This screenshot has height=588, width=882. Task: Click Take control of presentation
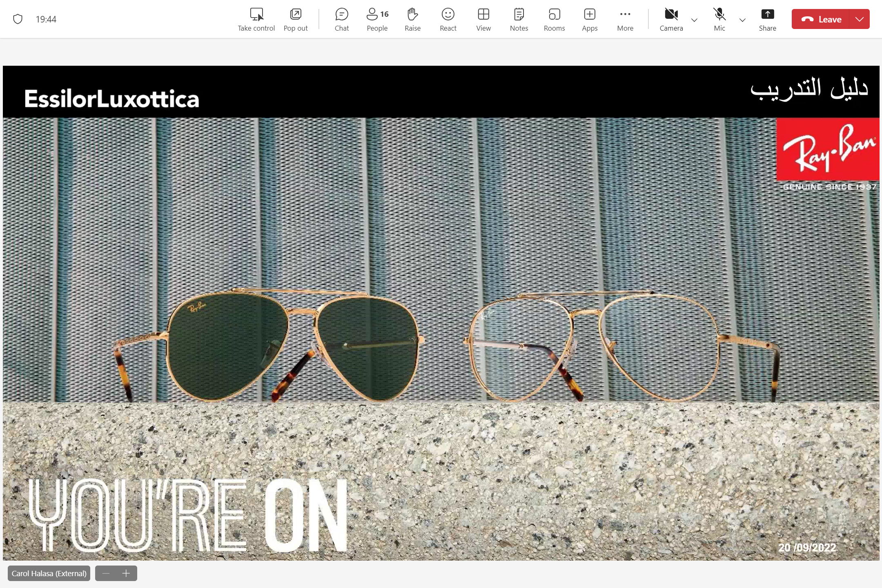pos(256,19)
